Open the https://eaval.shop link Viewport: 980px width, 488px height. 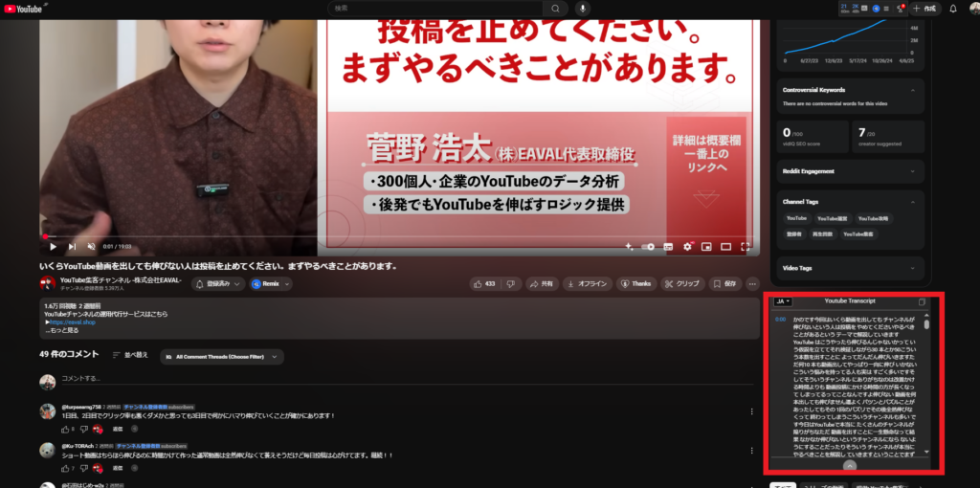tap(72, 322)
